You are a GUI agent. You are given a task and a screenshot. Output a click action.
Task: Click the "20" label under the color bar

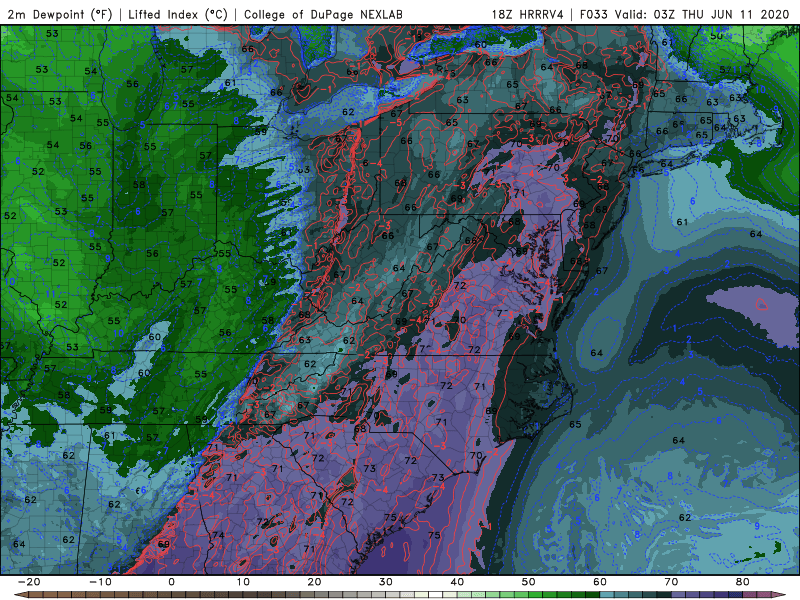[314, 582]
